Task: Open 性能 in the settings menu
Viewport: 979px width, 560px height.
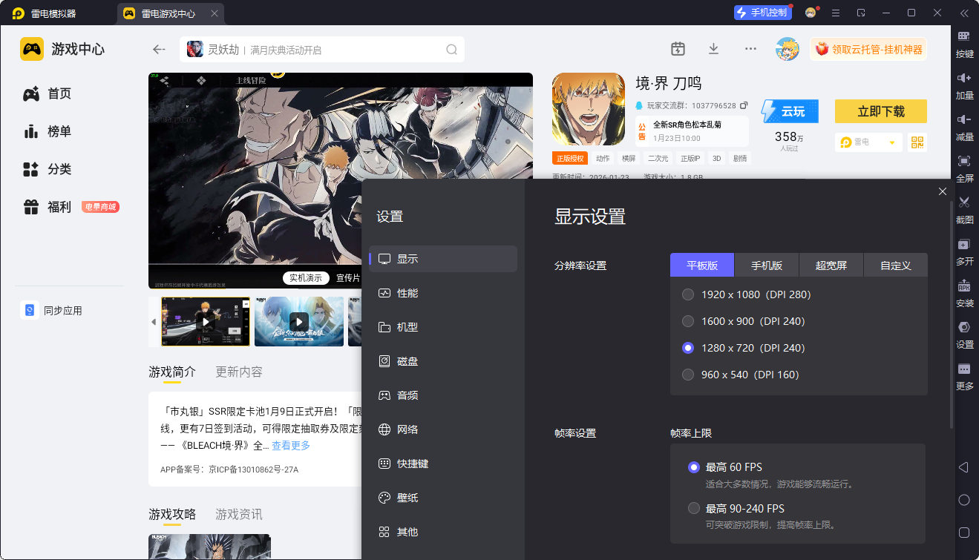Action: 443,293
